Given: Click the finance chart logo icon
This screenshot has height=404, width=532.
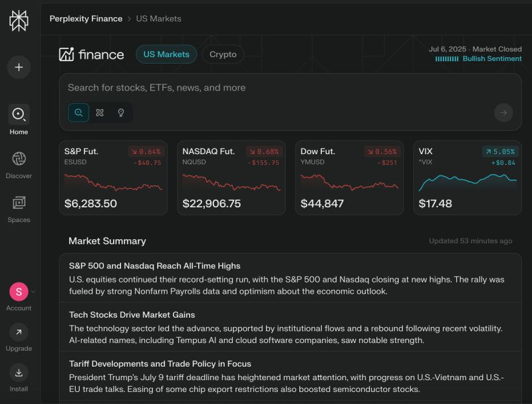Looking at the screenshot, I should click(66, 54).
